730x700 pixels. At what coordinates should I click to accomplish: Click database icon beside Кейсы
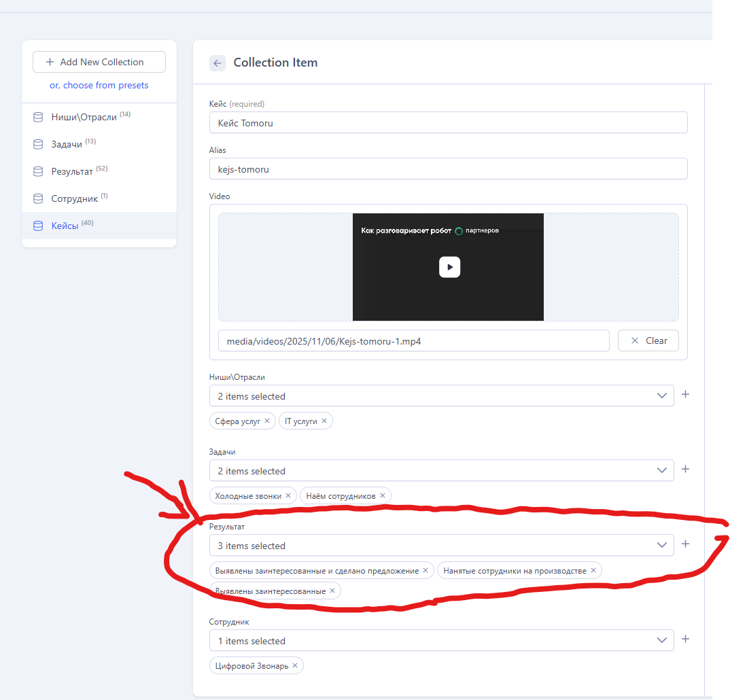pos(38,226)
